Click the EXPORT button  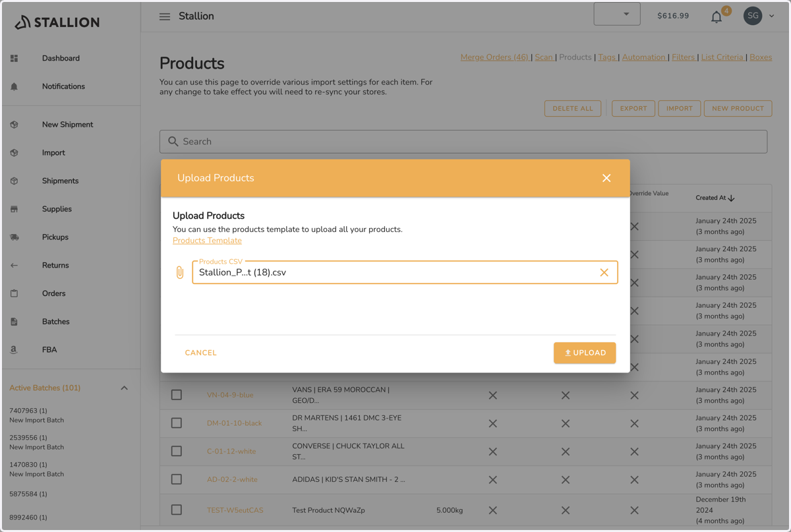[633, 109]
